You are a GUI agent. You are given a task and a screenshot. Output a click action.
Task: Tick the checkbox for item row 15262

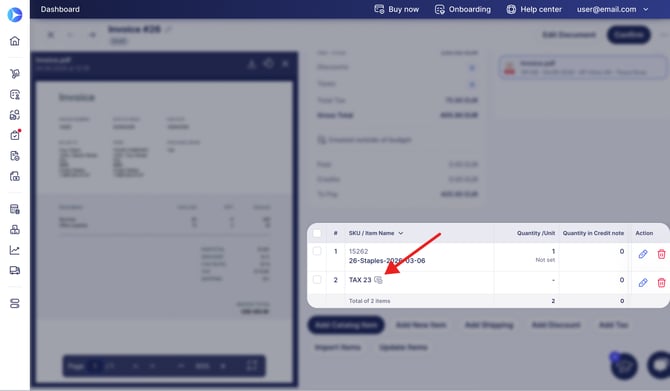tap(317, 251)
